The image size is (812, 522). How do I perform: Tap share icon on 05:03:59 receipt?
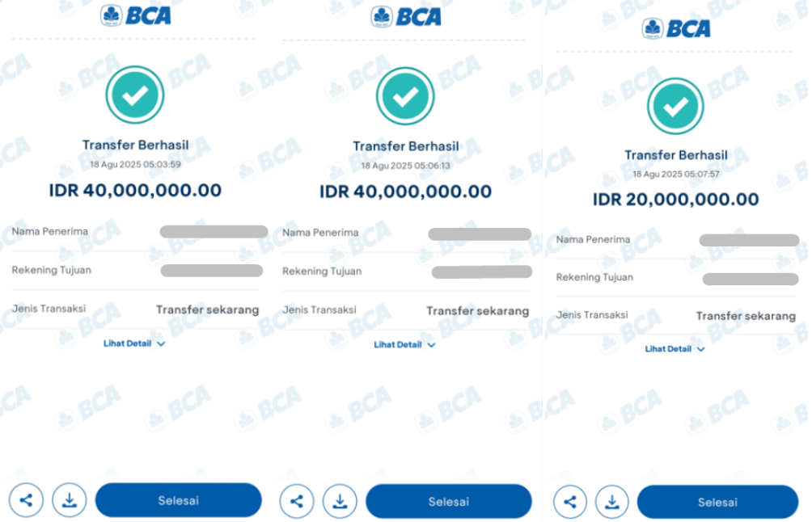[26, 500]
